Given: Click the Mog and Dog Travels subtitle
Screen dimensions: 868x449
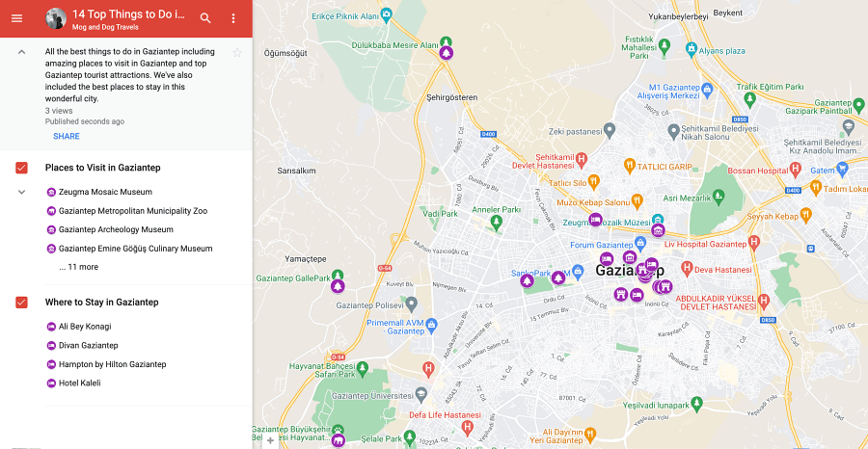Looking at the screenshot, I should (105, 27).
